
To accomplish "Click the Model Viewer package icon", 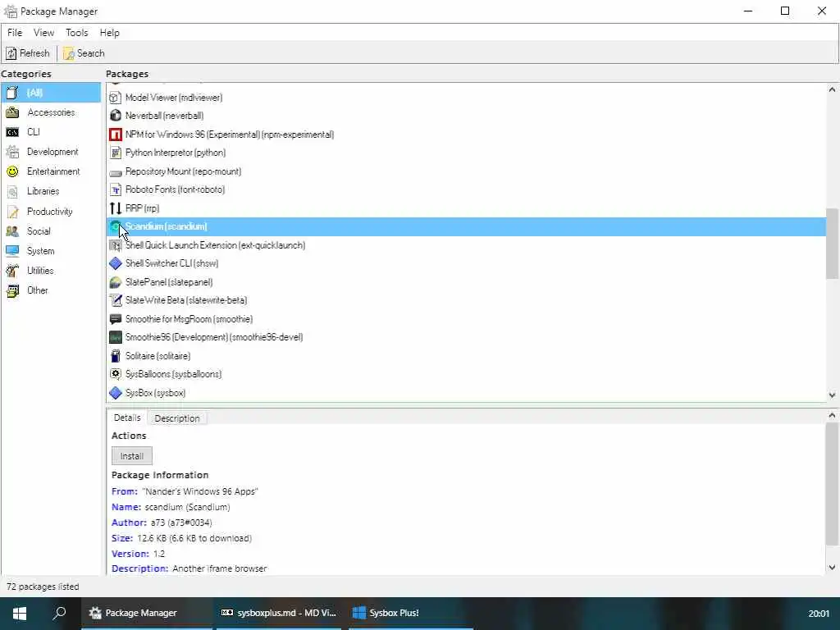I will pyautogui.click(x=115, y=98).
